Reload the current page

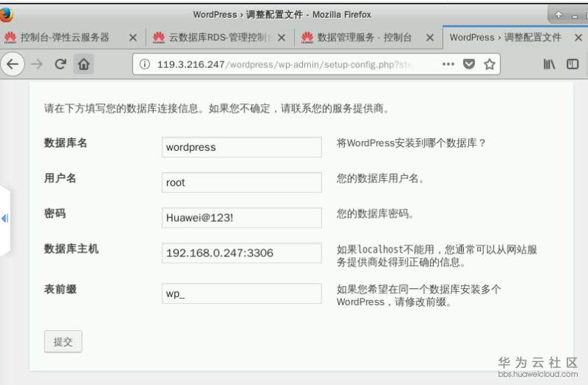[61, 64]
